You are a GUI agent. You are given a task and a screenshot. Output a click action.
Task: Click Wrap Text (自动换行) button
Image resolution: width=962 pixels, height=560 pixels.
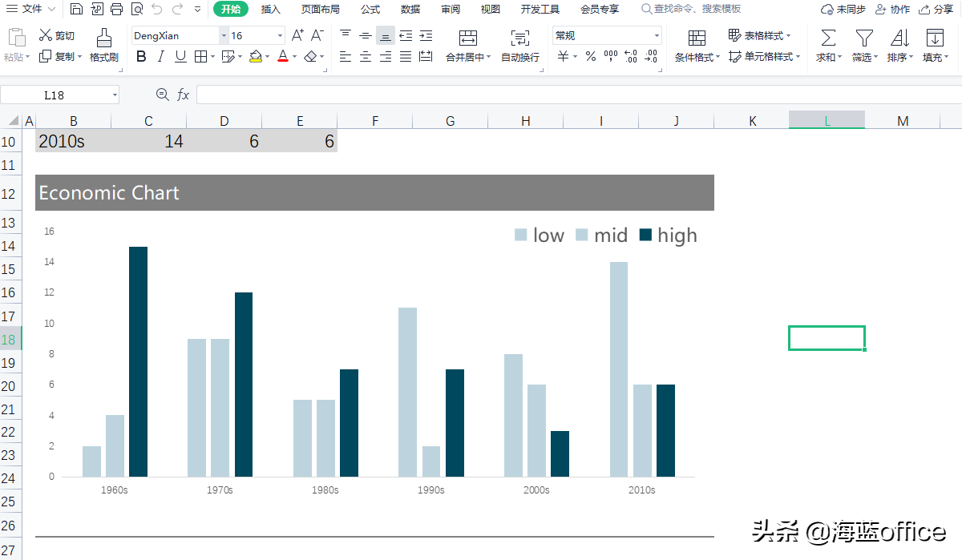point(520,46)
